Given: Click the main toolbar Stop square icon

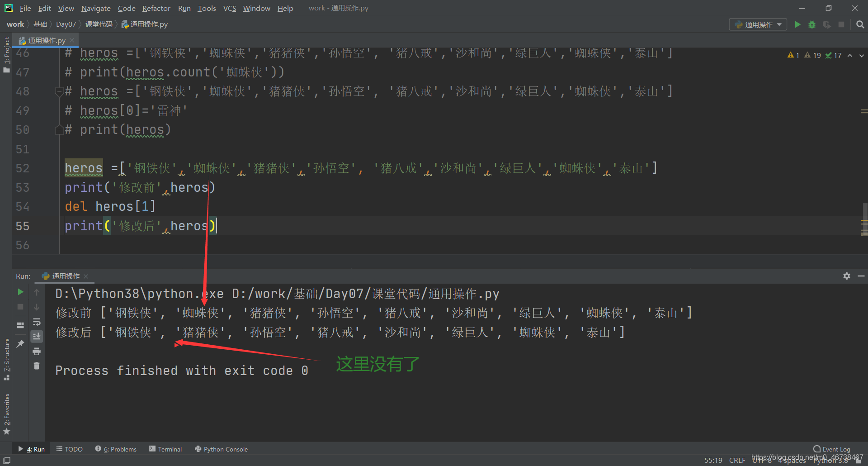Looking at the screenshot, I should tap(841, 24).
